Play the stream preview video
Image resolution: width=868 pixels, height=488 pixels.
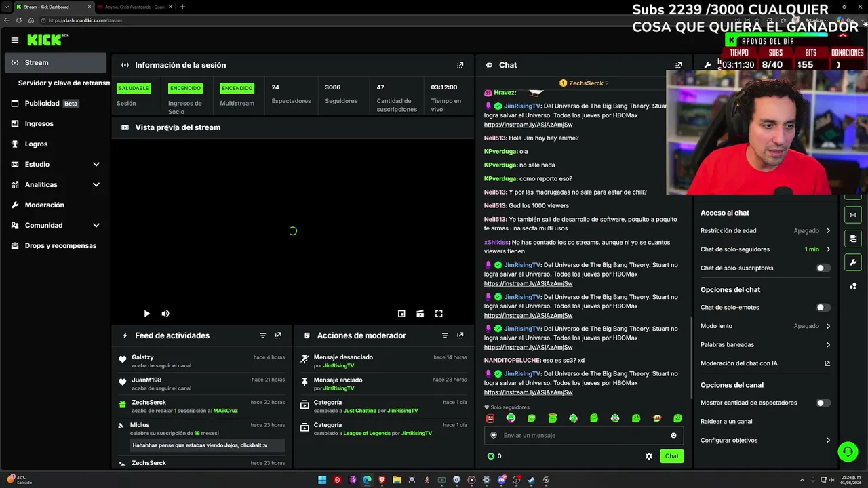(x=146, y=314)
